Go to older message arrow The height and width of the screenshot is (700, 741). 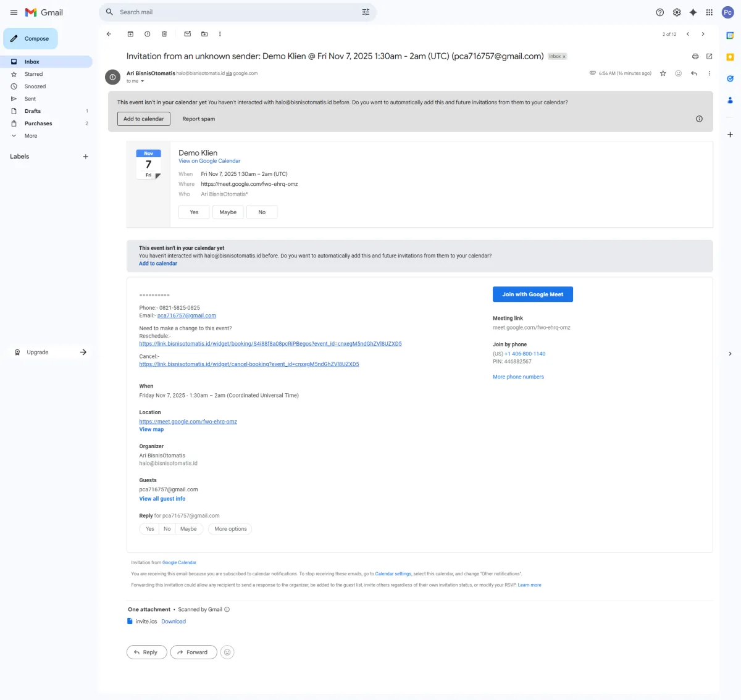pyautogui.click(x=703, y=34)
